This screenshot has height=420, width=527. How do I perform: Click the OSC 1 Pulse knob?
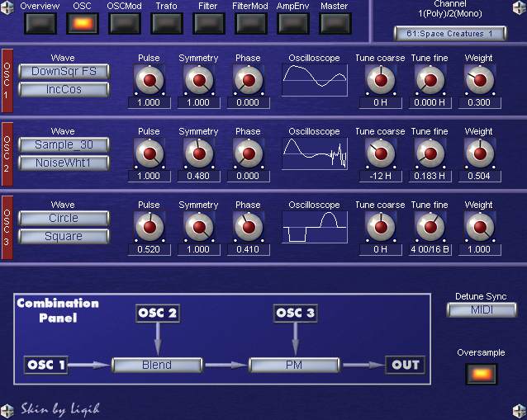pyautogui.click(x=149, y=81)
